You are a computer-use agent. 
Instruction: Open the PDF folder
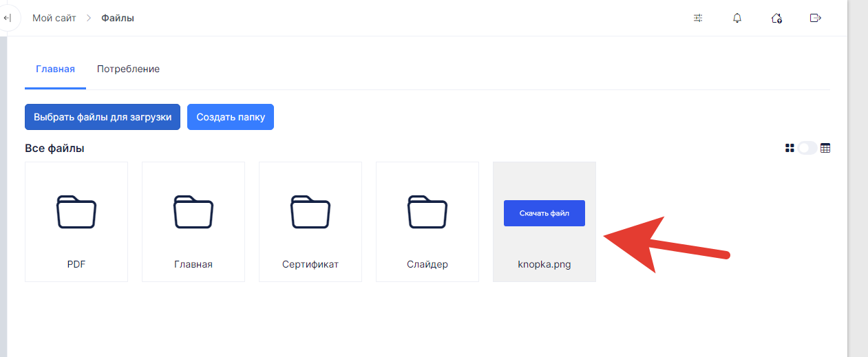76,221
